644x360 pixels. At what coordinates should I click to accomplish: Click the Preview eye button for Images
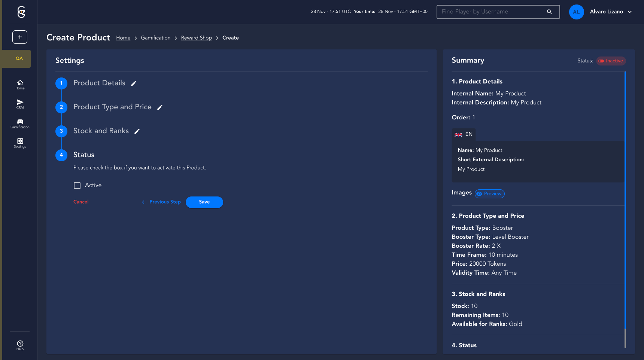[489, 194]
